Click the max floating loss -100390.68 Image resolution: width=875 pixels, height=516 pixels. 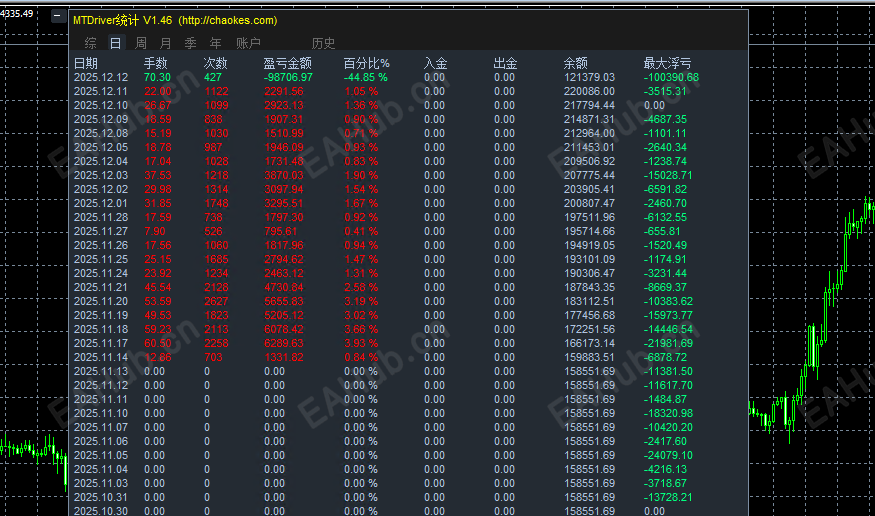[x=671, y=78]
